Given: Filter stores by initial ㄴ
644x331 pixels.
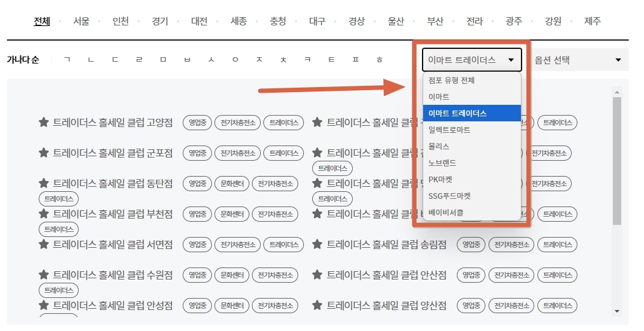Looking at the screenshot, I should [x=91, y=60].
